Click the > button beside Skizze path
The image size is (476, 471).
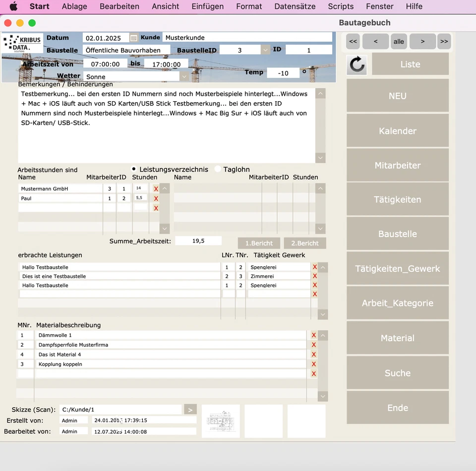(x=190, y=410)
